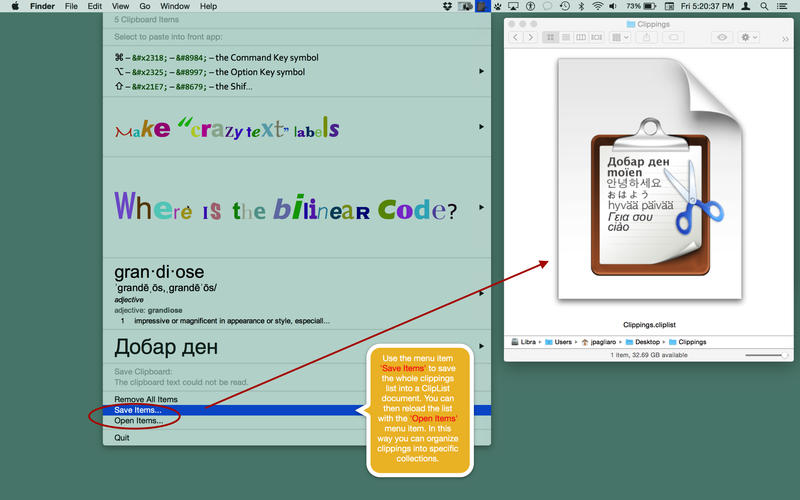800x500 pixels.
Task: Choose Save Items… menu entry
Action: pyautogui.click(x=297, y=410)
